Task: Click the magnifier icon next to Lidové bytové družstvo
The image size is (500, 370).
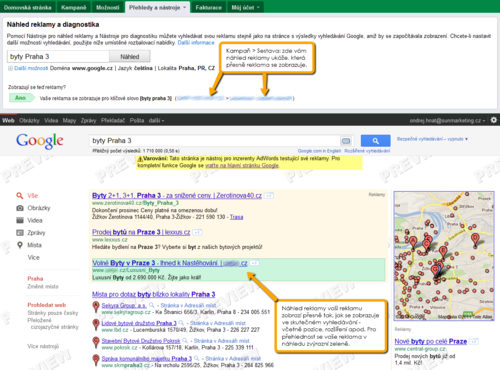Action: (x=181, y=323)
